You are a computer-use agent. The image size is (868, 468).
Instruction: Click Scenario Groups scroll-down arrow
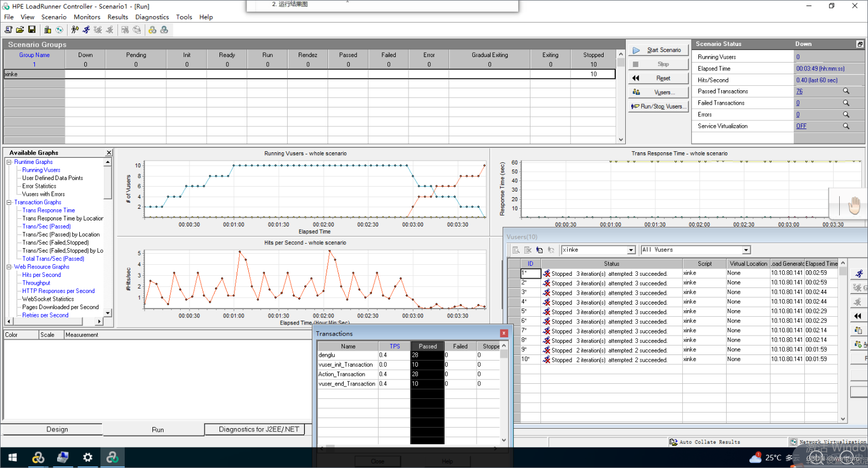pos(621,140)
